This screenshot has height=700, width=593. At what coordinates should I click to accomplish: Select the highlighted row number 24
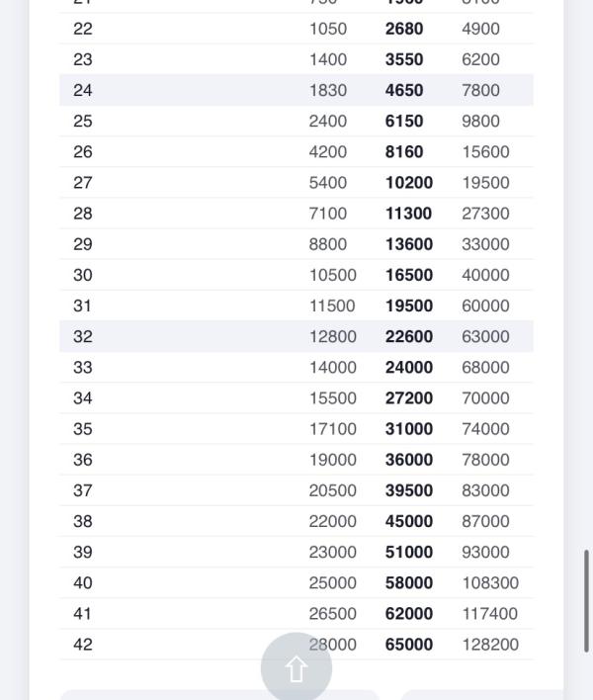tap(83, 90)
